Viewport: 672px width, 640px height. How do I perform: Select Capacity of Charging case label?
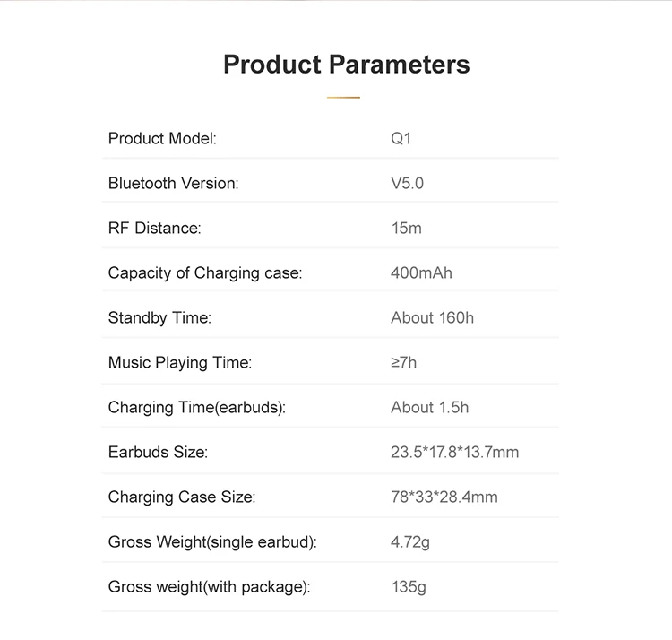[205, 273]
